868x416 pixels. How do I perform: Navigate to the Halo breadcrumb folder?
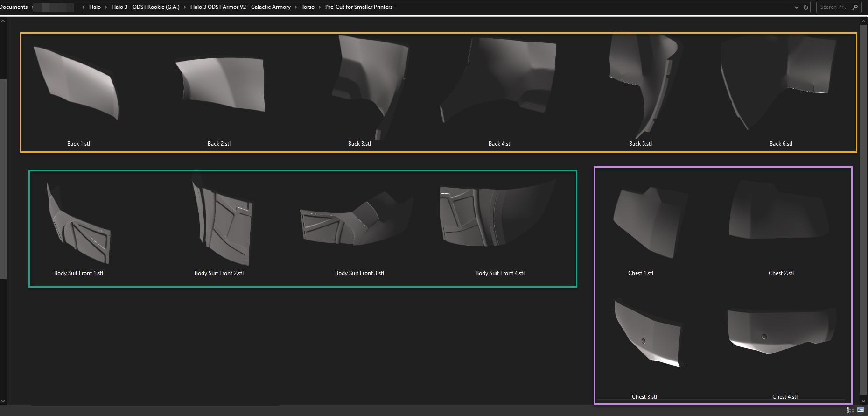tap(95, 7)
